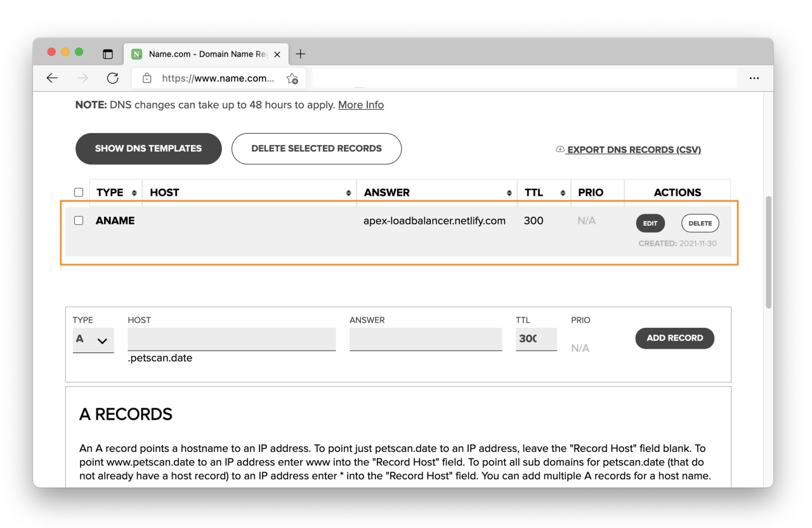The width and height of the screenshot is (812, 528).
Task: Open the browser overflow menu
Action: [754, 77]
